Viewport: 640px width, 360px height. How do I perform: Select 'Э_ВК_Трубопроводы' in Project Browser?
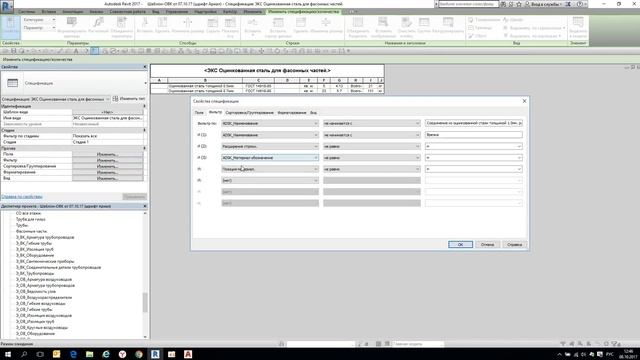[x=35, y=273]
